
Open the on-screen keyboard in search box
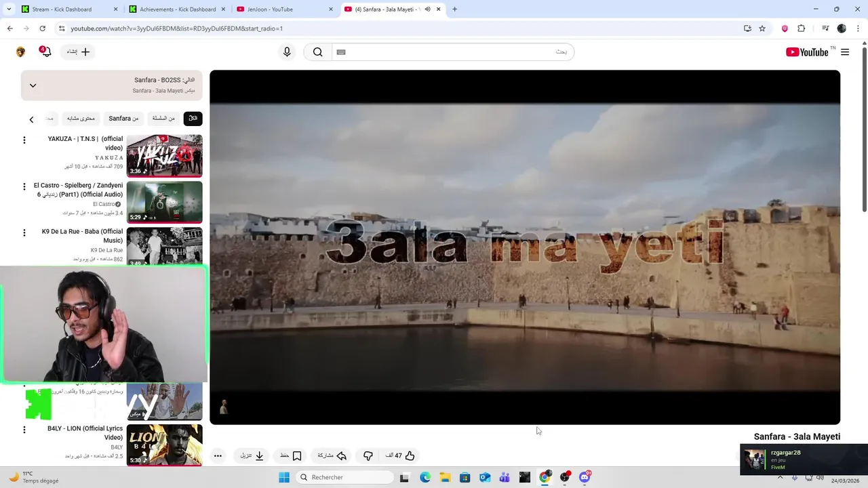coord(341,52)
